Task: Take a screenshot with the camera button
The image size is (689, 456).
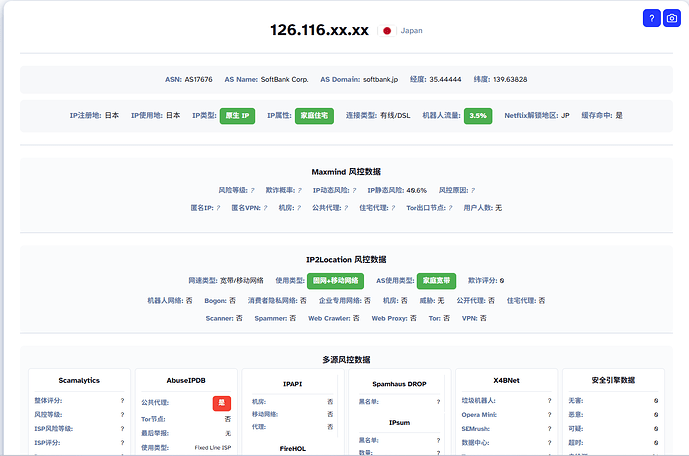Action: tap(671, 18)
